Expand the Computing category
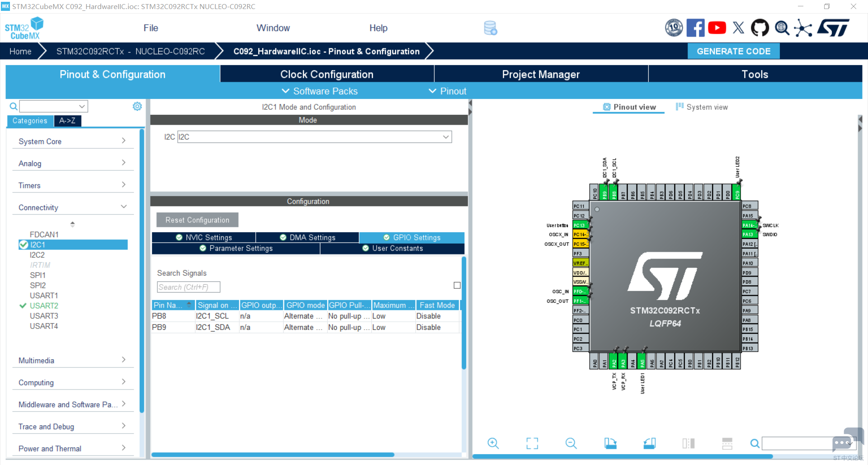Viewport: 868px width, 465px height. coord(72,383)
